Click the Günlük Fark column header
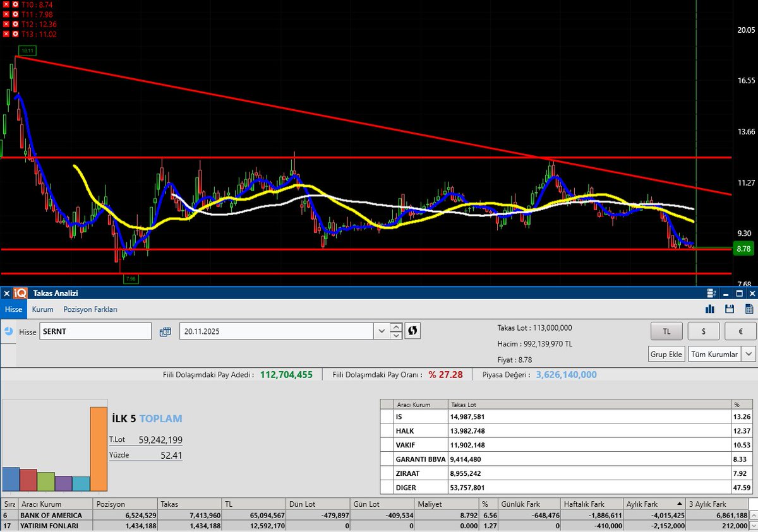The height and width of the screenshot is (532, 758). click(x=527, y=504)
